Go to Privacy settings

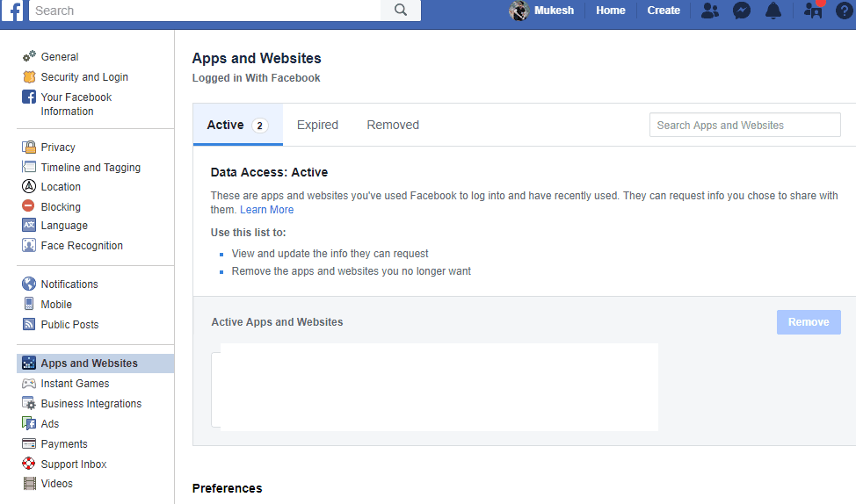tap(58, 148)
